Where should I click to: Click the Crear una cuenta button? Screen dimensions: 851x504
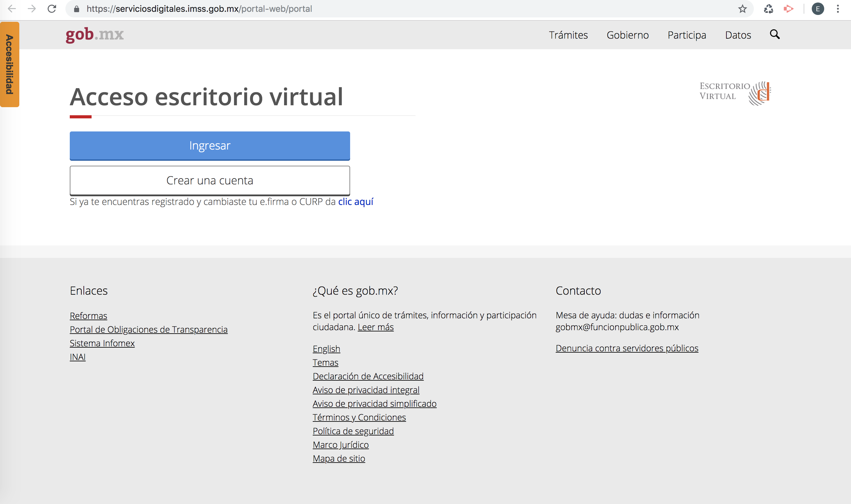pos(210,181)
